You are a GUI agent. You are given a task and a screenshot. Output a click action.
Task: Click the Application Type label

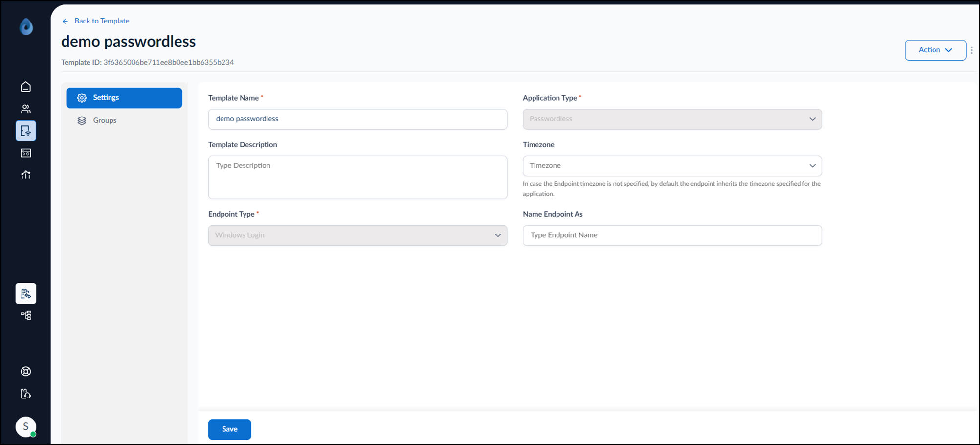[x=550, y=98]
